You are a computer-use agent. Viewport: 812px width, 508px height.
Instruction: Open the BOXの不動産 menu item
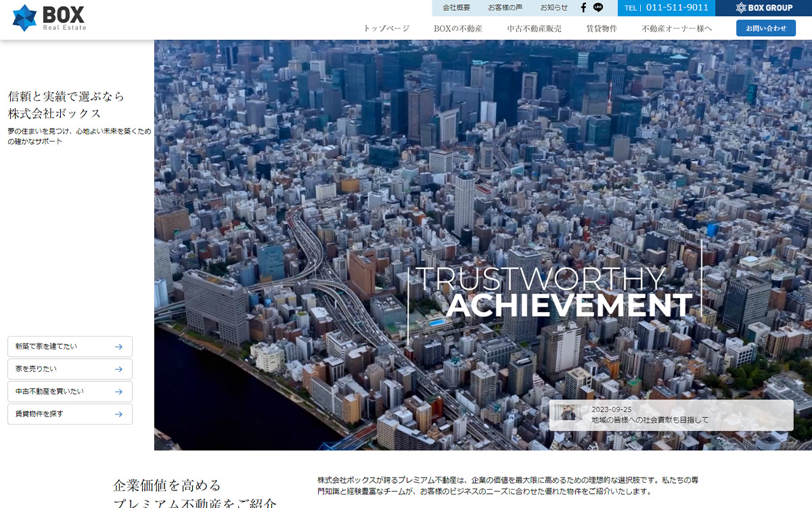458,28
